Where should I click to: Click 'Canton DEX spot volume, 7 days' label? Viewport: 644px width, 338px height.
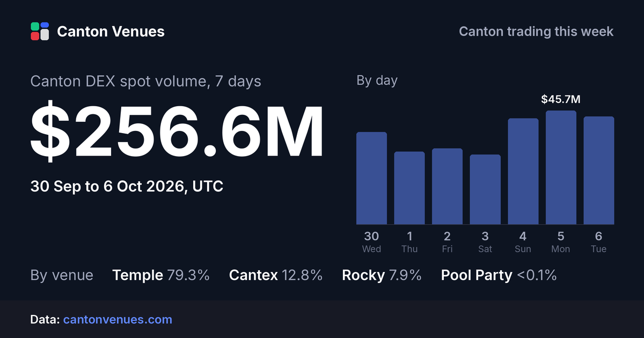146,82
